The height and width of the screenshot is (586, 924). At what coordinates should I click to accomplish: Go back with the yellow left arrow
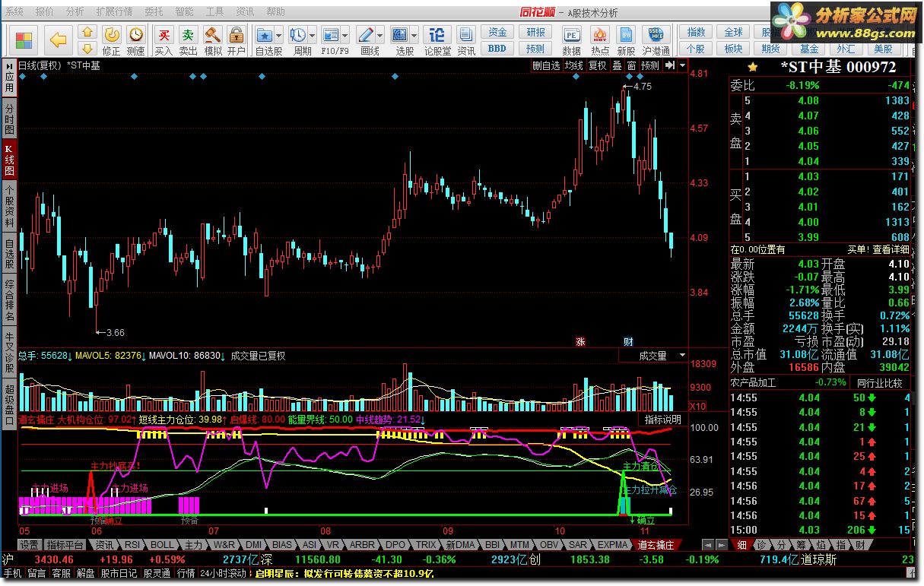[x=58, y=40]
